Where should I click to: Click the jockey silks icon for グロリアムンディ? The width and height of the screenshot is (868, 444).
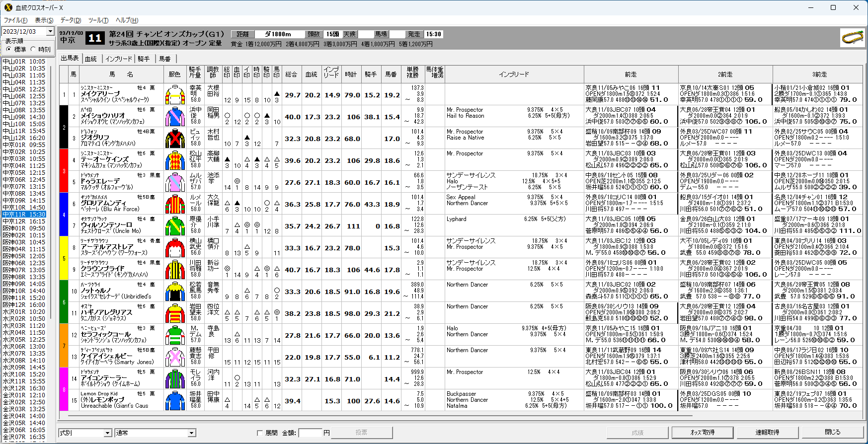coord(175,204)
